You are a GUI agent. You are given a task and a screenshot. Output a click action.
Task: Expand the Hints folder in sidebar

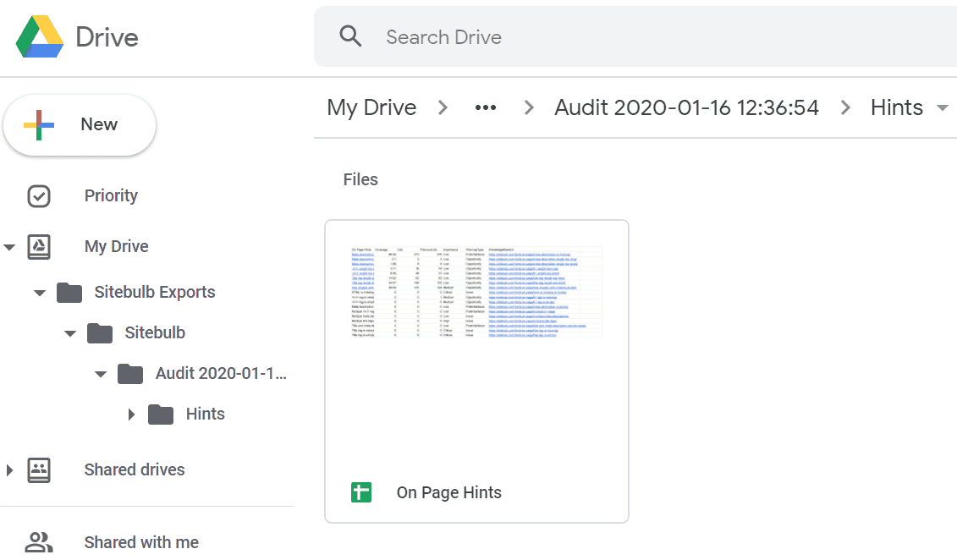(131, 414)
